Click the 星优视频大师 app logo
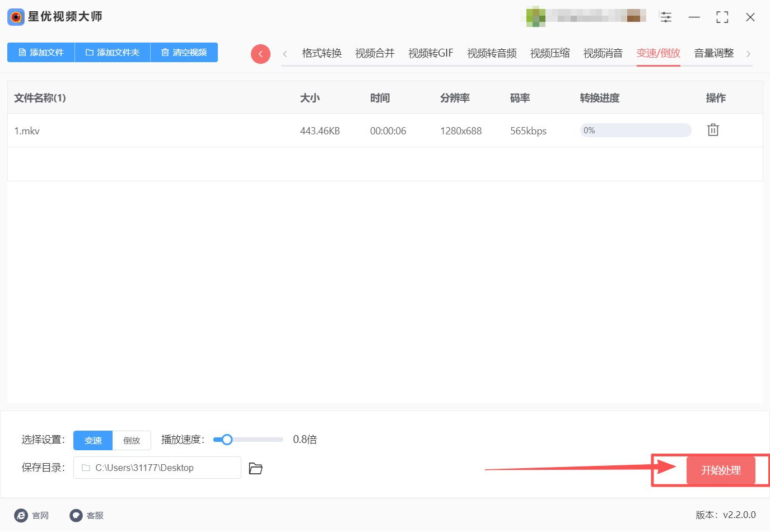This screenshot has width=770, height=532. click(x=16, y=17)
